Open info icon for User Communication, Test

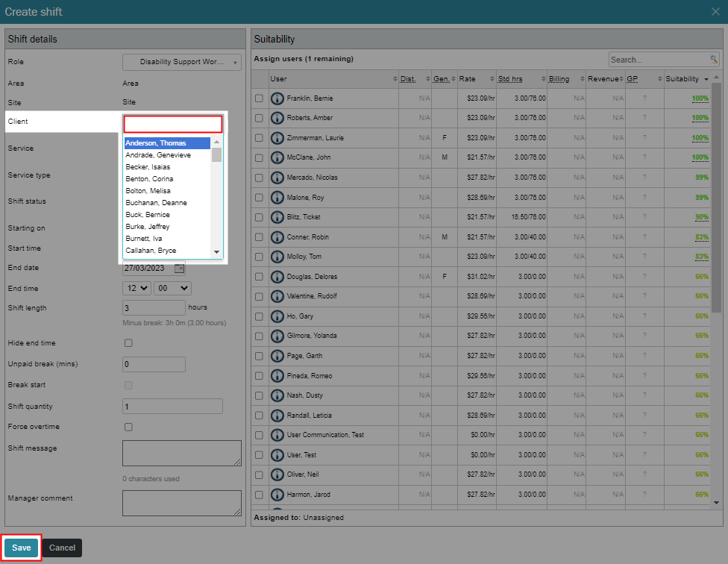tap(277, 435)
